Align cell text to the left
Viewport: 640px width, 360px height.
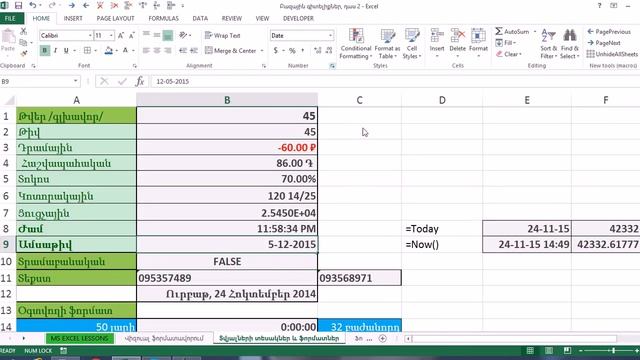point(146,51)
